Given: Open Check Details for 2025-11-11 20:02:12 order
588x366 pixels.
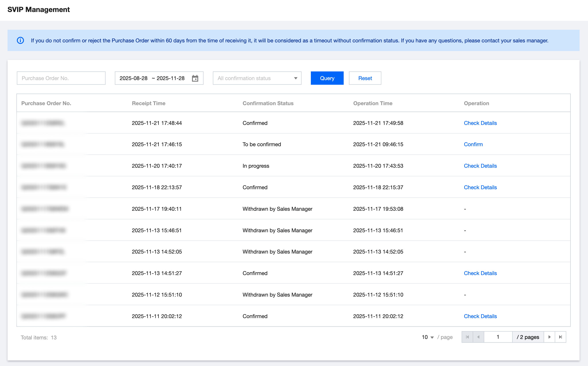Looking at the screenshot, I should (480, 316).
